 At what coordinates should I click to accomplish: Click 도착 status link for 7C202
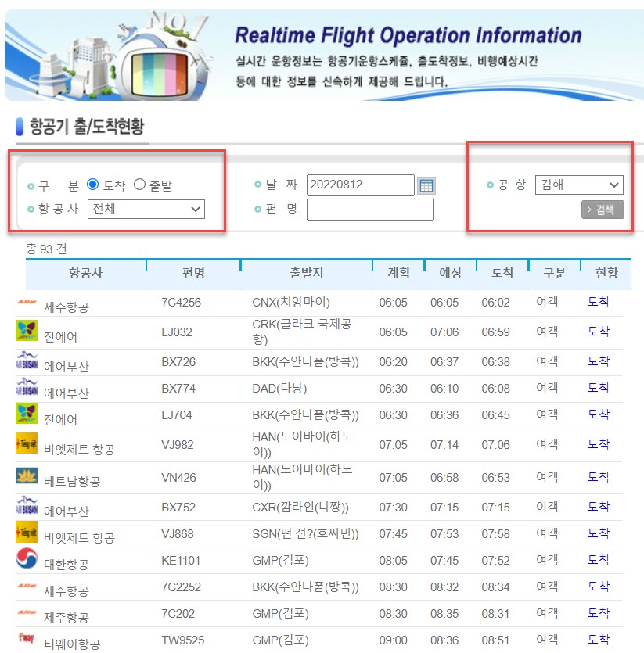click(599, 613)
